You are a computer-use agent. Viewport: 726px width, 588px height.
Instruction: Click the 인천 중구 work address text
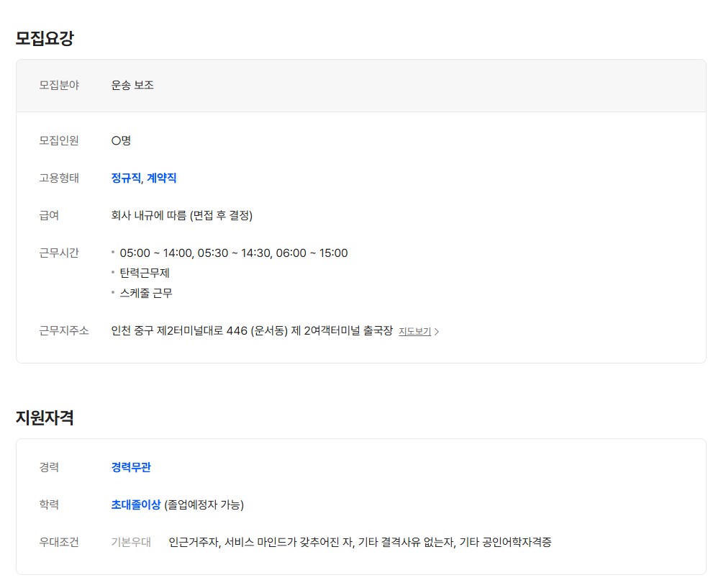pyautogui.click(x=252, y=331)
